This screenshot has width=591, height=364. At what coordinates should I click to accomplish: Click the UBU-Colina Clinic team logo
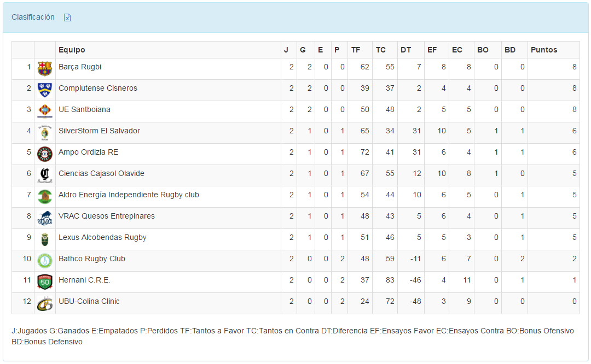[44, 303]
